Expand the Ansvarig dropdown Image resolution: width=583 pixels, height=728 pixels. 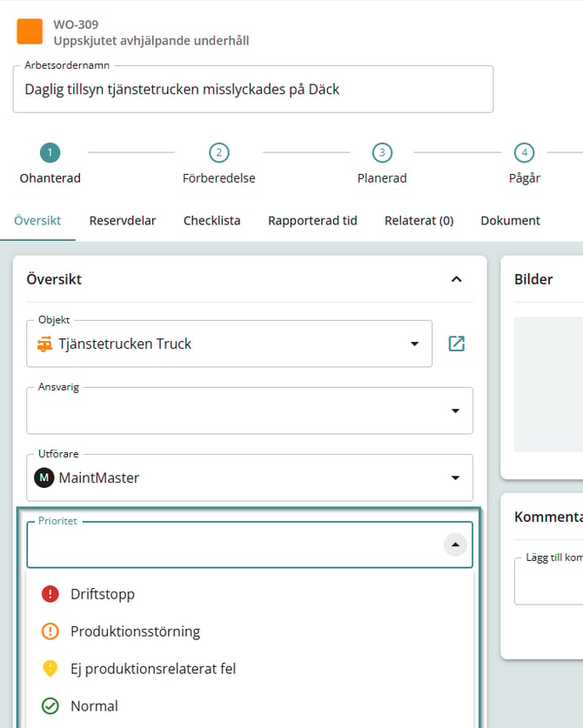click(x=455, y=411)
